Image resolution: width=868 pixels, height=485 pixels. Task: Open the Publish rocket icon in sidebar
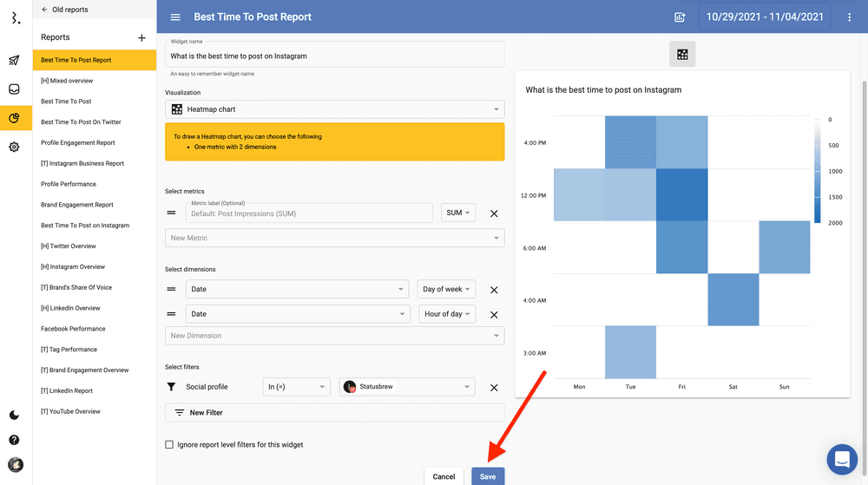coord(15,61)
